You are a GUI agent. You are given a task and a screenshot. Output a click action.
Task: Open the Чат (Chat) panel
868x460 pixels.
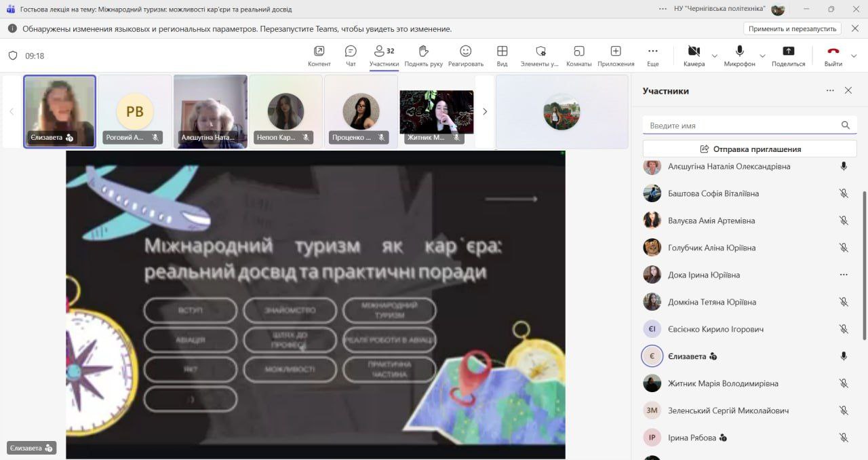pos(351,52)
